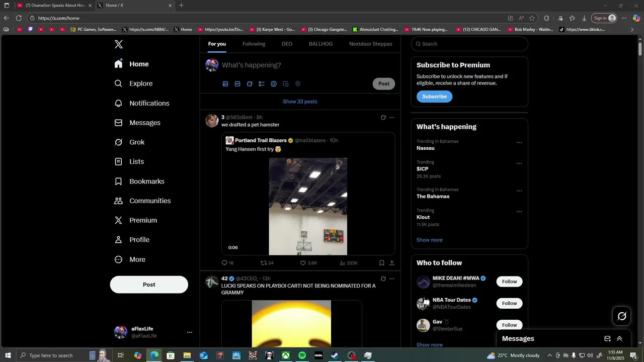The height and width of the screenshot is (362, 644).
Task: Open Premium in the sidebar
Action: pos(135,220)
